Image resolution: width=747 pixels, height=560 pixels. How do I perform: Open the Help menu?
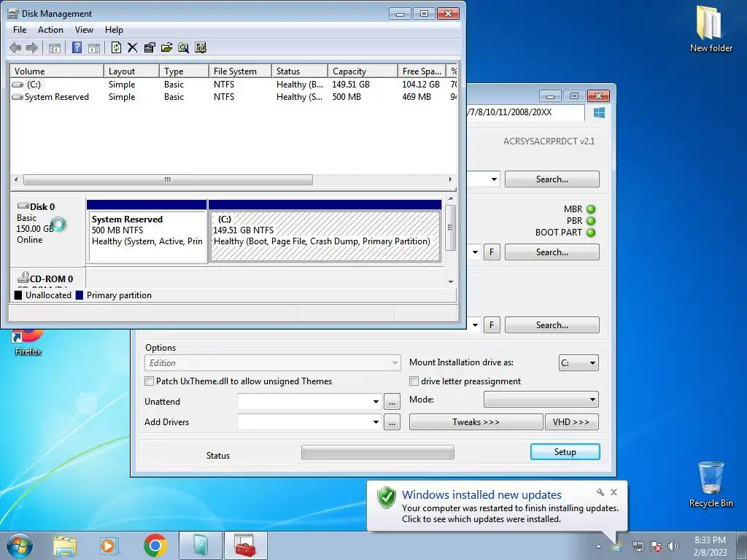pyautogui.click(x=114, y=30)
